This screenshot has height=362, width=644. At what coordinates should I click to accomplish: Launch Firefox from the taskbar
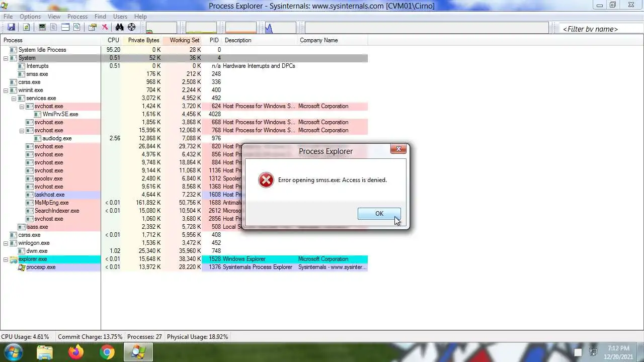coord(76,352)
